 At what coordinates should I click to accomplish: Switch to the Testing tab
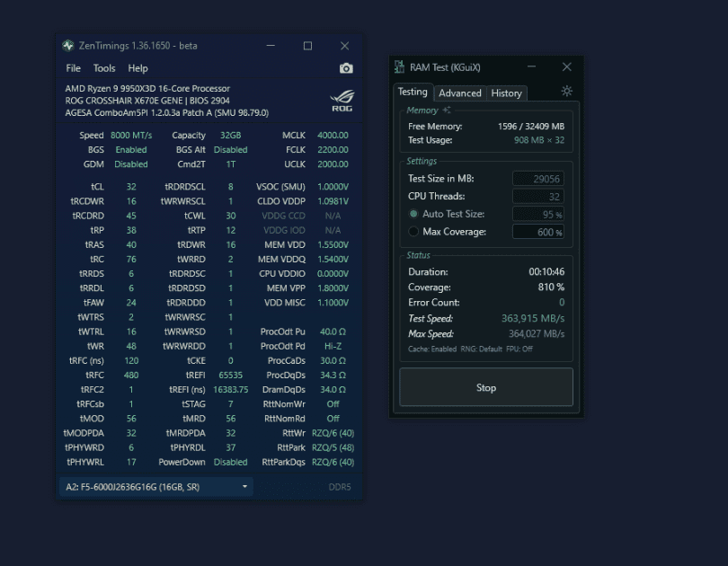point(413,92)
